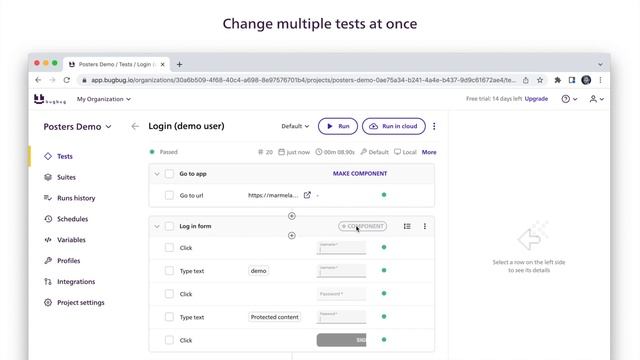Screen dimensions: 640x360
Task: Click the More link in run details
Action: pos(429,152)
